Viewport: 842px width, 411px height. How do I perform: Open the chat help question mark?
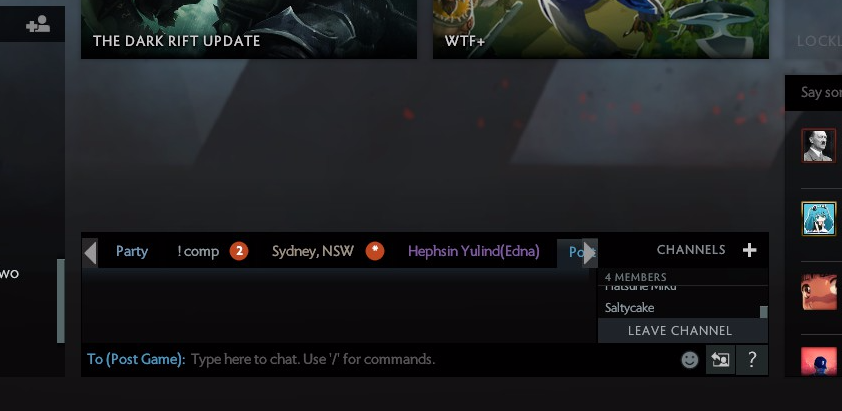coord(752,359)
